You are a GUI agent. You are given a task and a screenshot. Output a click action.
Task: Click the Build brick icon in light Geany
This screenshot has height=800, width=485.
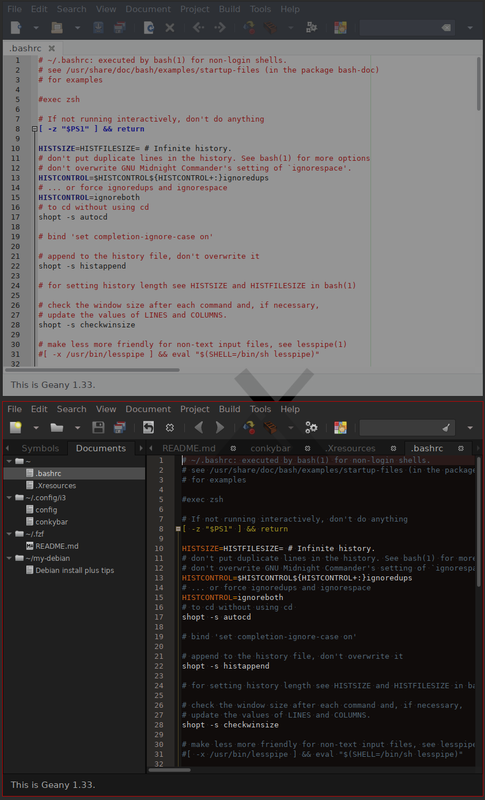point(270,28)
